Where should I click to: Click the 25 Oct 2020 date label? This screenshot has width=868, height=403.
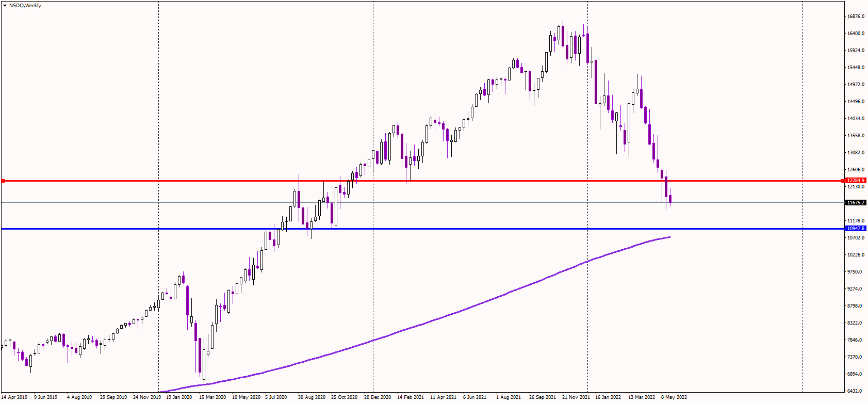(344, 397)
